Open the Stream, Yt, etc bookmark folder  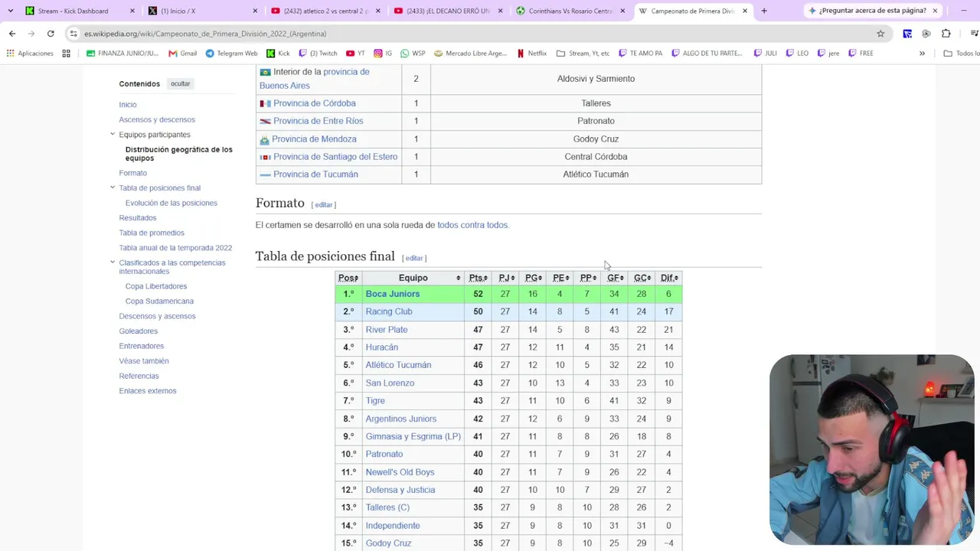point(583,54)
